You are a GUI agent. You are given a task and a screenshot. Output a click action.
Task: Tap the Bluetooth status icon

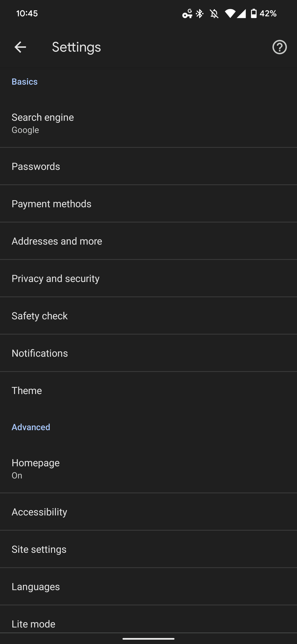pos(200,13)
